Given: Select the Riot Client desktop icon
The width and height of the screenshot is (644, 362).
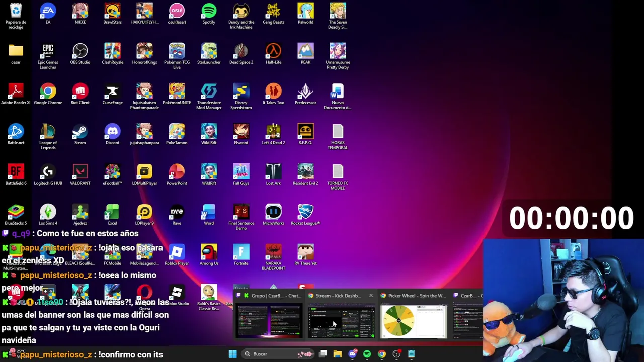Looking at the screenshot, I should pyautogui.click(x=80, y=94).
